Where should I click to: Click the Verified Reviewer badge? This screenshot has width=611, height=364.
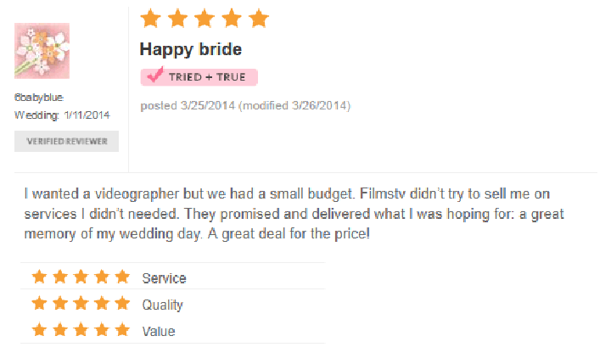click(67, 141)
